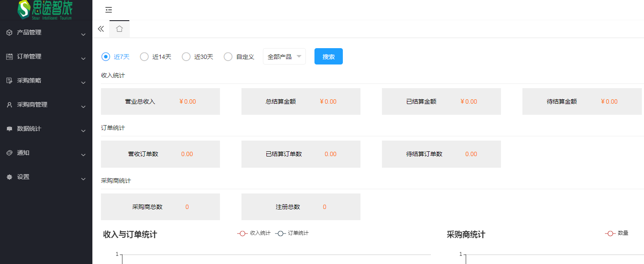Select the 近30天 radio button

(x=186, y=57)
